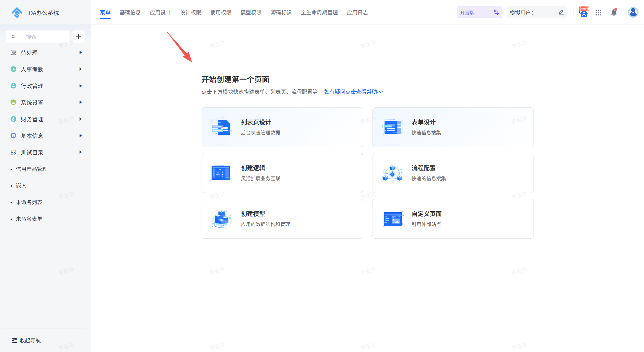Click the 列表页设计 card icon

[221, 127]
